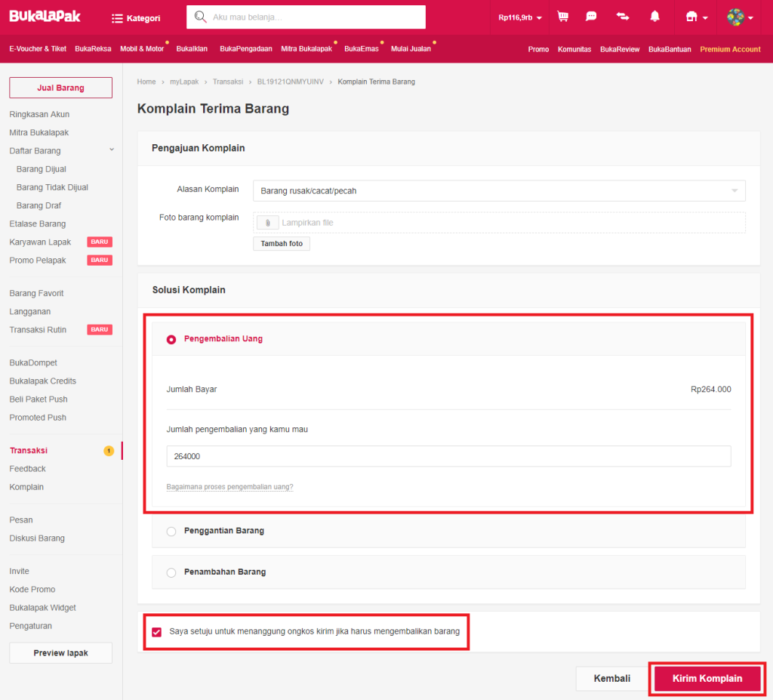This screenshot has width=773, height=700.
Task: Click the Lampirkan file upload field
Action: 499,223
